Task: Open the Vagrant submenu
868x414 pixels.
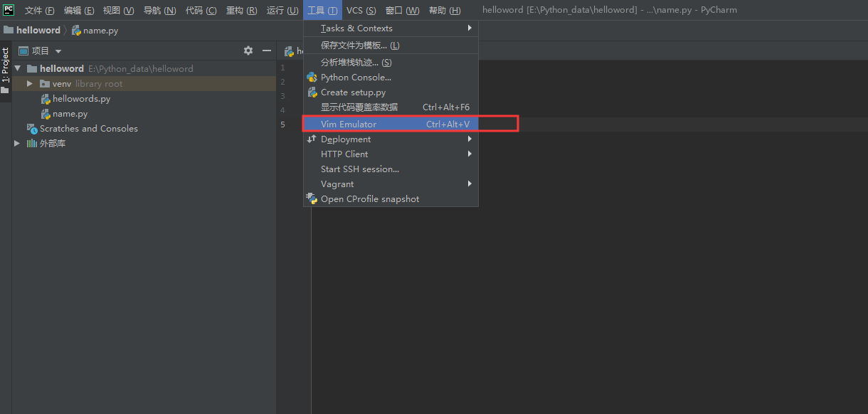Action: click(x=391, y=184)
